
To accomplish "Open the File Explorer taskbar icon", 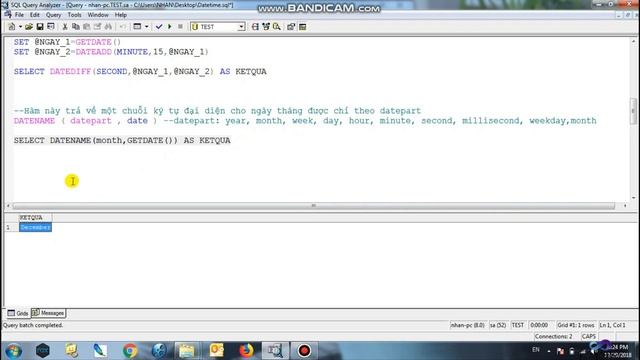I will coord(187,351).
